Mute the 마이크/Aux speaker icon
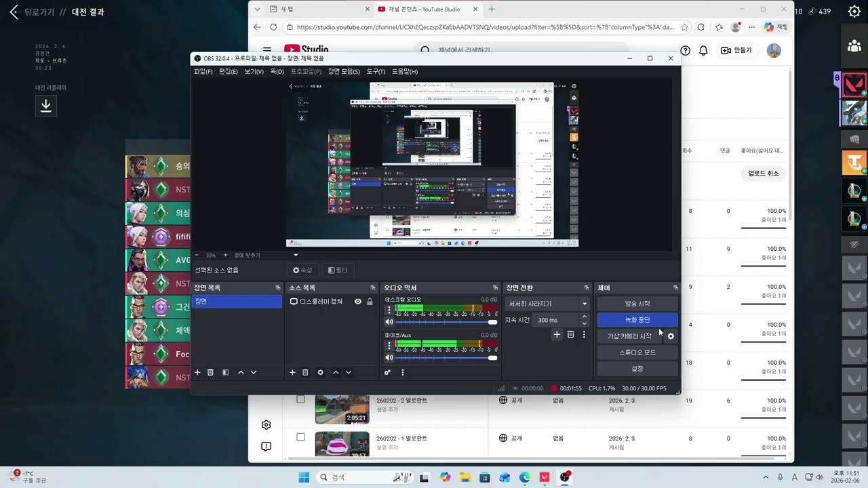The width and height of the screenshot is (868, 488). pos(389,358)
